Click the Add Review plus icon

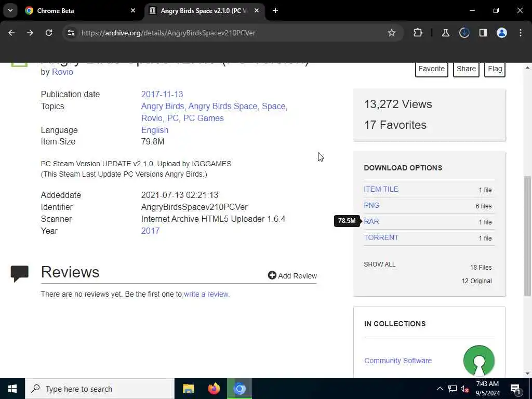tap(272, 275)
